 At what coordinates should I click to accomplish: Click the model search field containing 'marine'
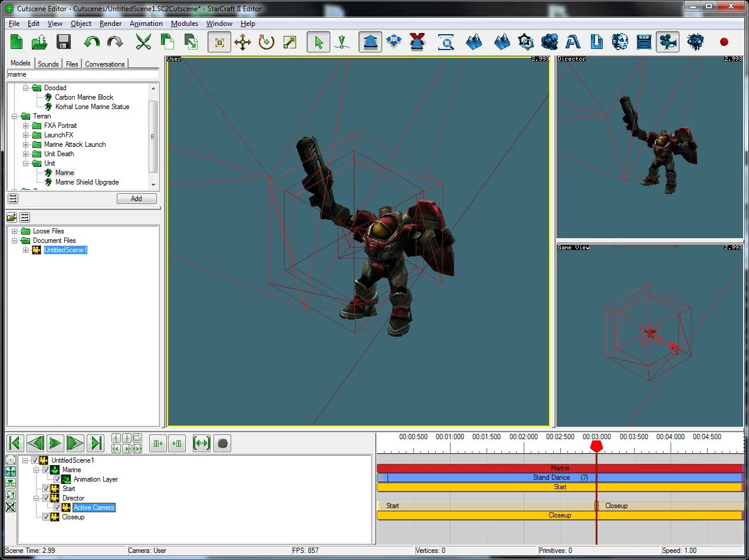tap(83, 74)
